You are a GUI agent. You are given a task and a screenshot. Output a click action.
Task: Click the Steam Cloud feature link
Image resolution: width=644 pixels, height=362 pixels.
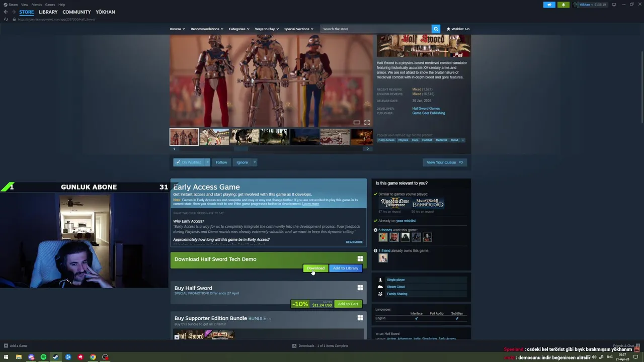tap(395, 287)
